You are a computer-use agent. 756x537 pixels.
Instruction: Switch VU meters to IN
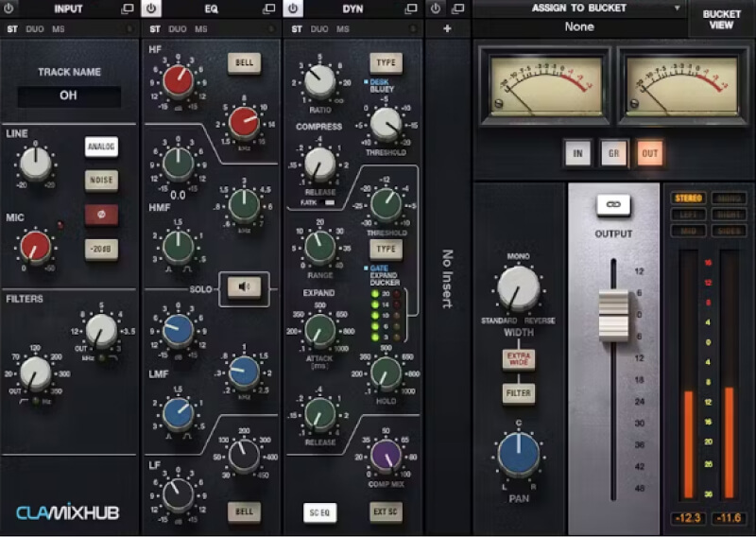tap(577, 154)
